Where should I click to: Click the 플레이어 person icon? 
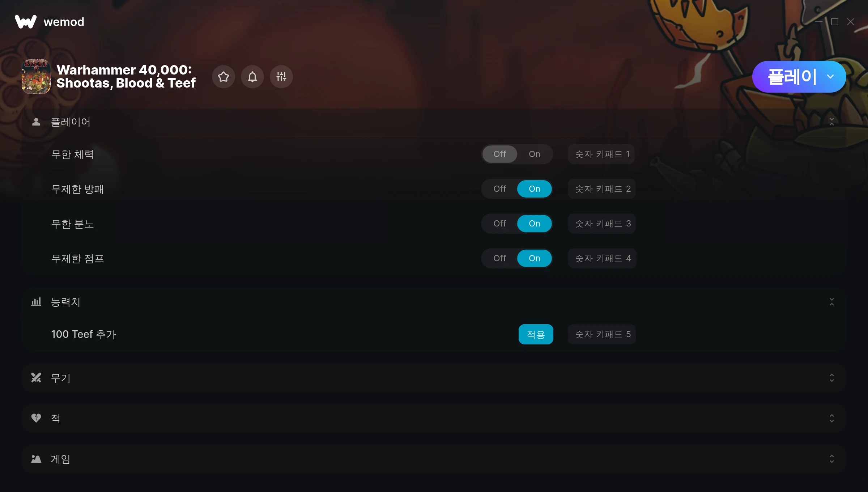(x=36, y=122)
